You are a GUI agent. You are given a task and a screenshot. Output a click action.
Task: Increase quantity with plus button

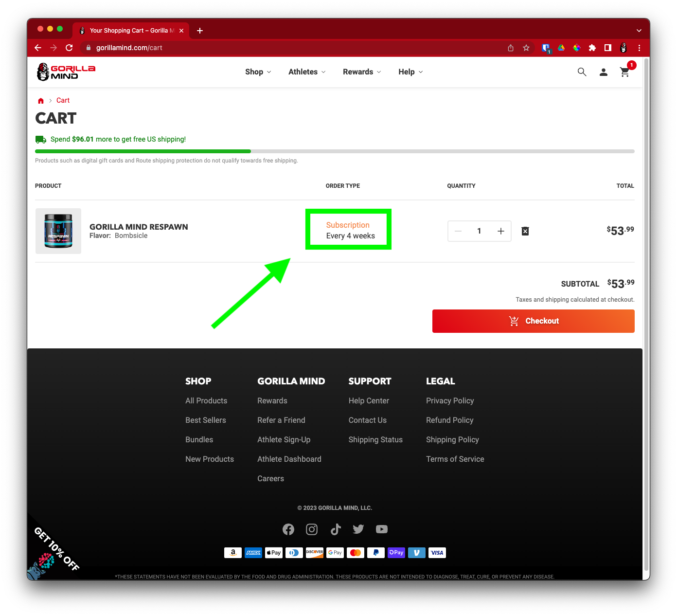pyautogui.click(x=500, y=231)
